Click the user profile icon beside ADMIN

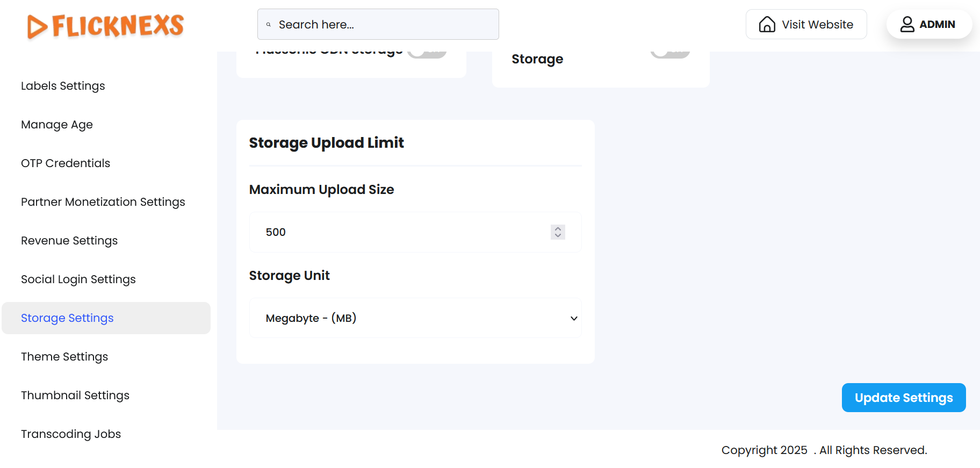[907, 25]
